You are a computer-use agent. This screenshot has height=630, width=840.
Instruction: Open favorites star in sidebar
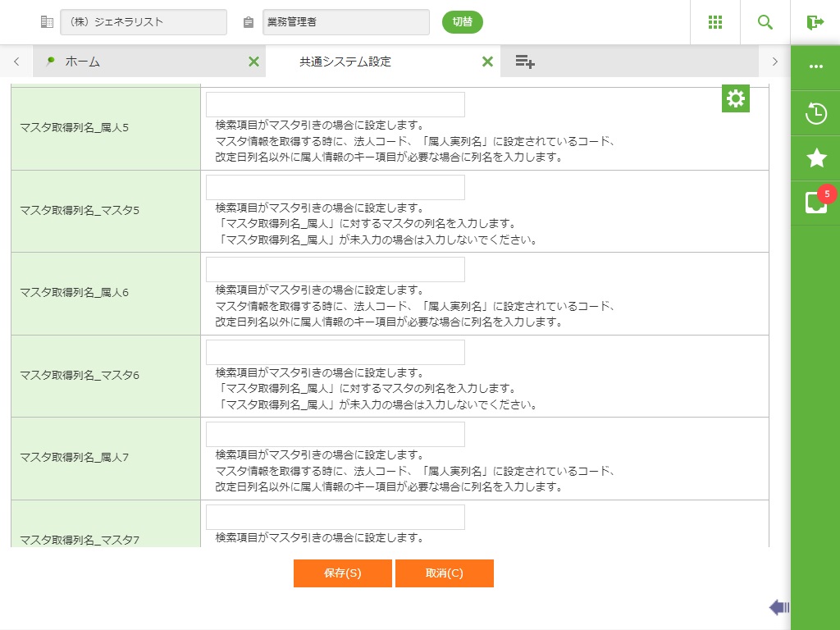coord(816,158)
